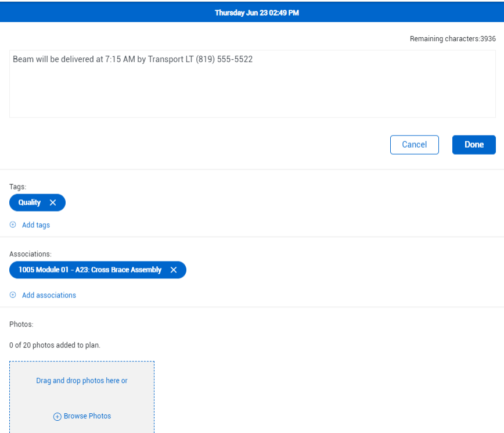
Task: Click the plus icon beside Browse Photos
Action: pyautogui.click(x=57, y=417)
